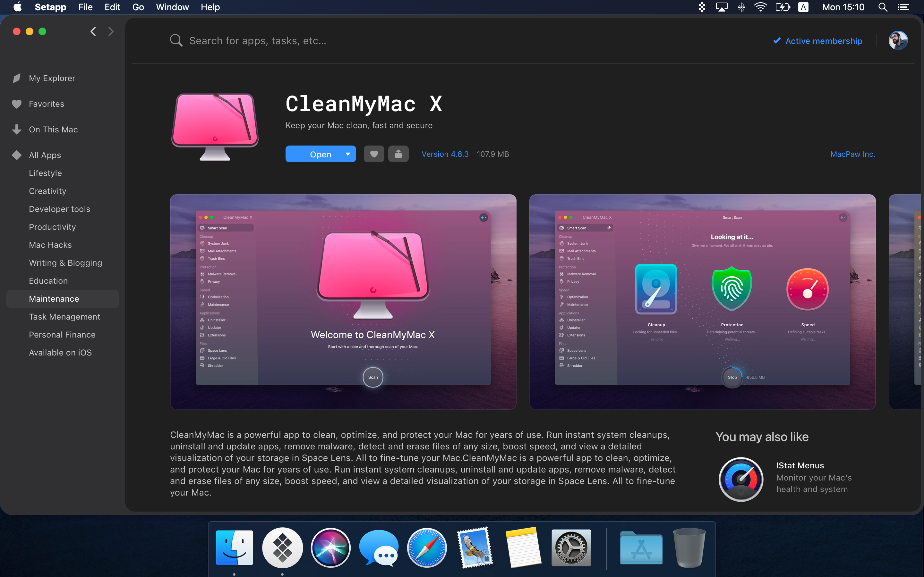Open the Window menu
Screen dimensions: 924x577
pyautogui.click(x=172, y=7)
